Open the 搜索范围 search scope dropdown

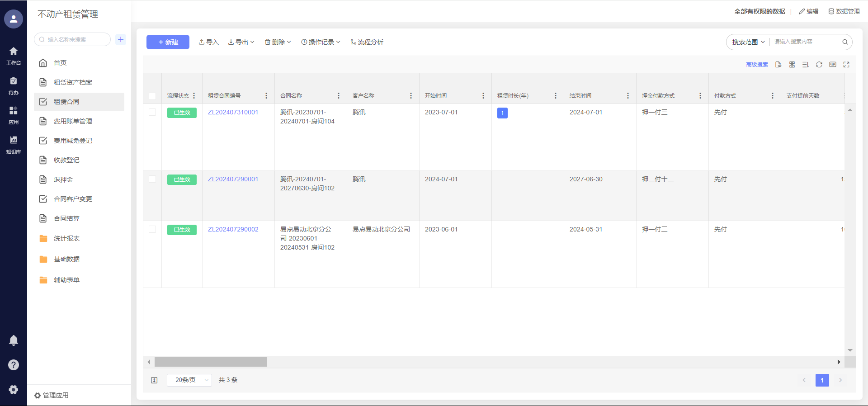coord(748,42)
